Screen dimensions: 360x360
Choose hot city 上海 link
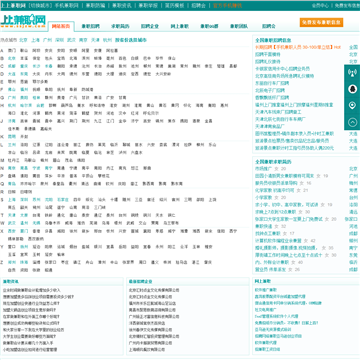coord(35,40)
